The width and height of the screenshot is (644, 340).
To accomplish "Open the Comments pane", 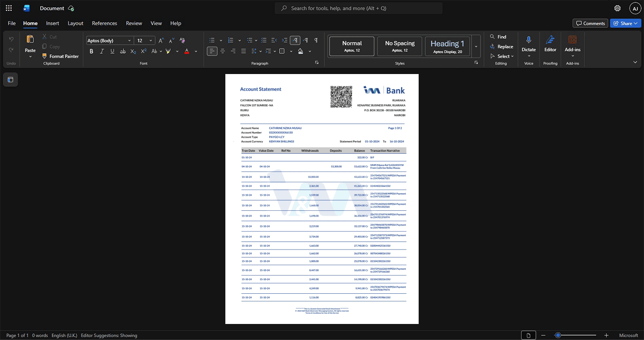I will (x=590, y=23).
